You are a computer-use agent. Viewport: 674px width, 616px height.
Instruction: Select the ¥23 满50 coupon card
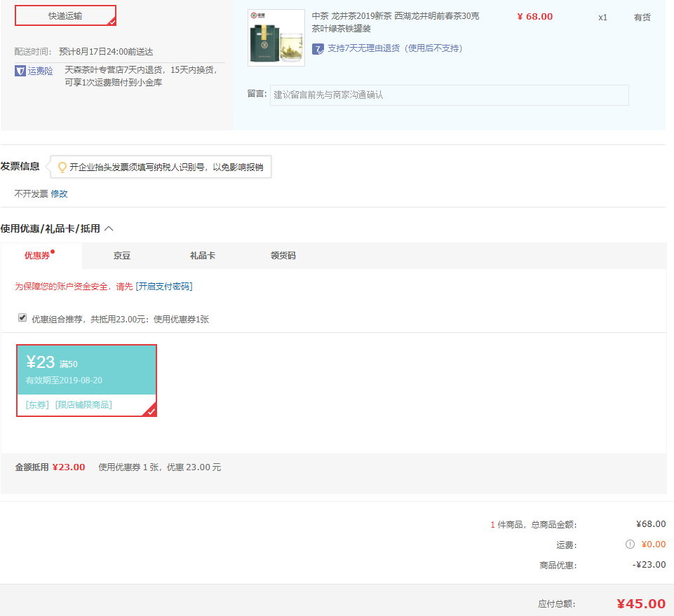pos(86,381)
